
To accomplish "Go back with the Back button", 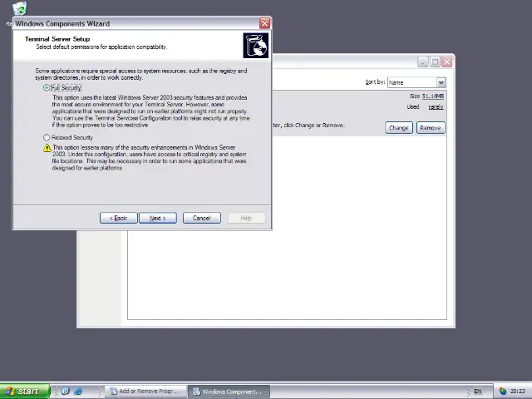I will click(x=118, y=218).
